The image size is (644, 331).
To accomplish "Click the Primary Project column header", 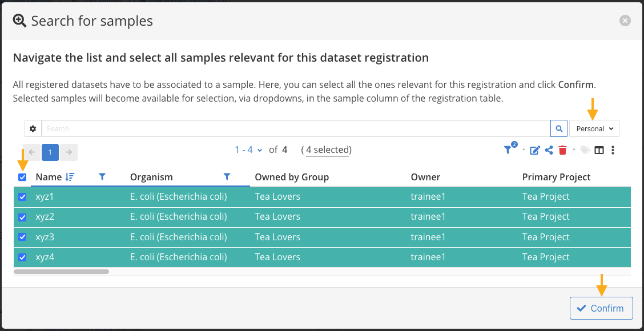I will 557,177.
